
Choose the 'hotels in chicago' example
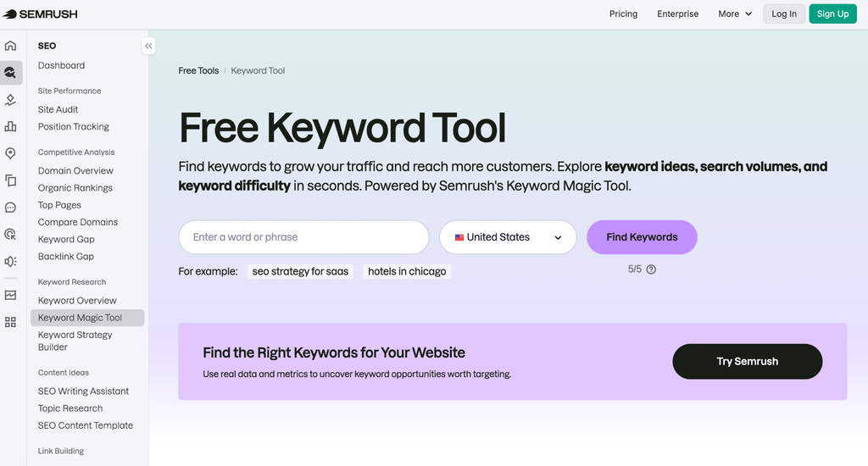tap(407, 272)
